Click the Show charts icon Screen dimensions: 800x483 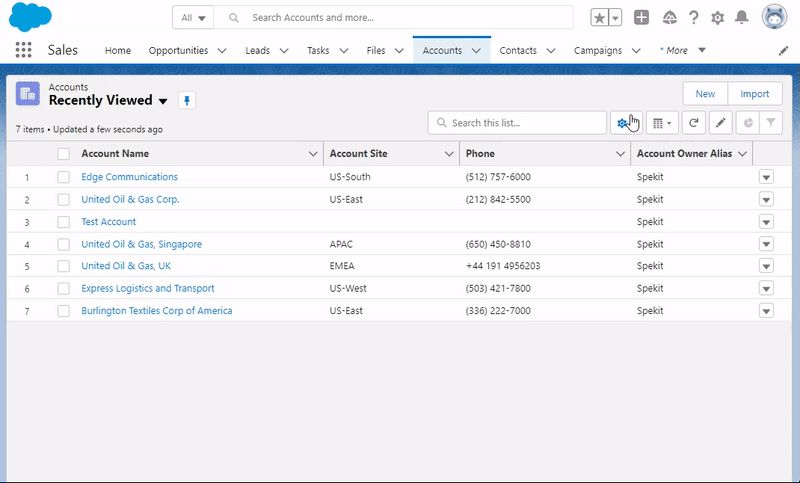[x=747, y=123]
